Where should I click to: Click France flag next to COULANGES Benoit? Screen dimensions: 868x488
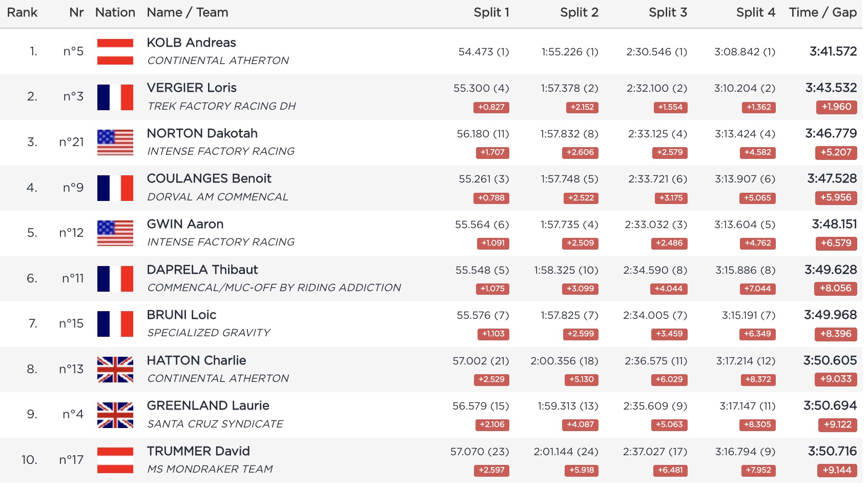(x=115, y=188)
